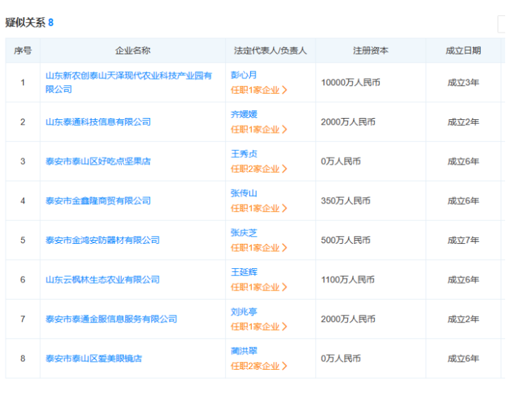The image size is (532, 396).
Task: Click legal representative 齐媛媛 name
Action: point(244,115)
